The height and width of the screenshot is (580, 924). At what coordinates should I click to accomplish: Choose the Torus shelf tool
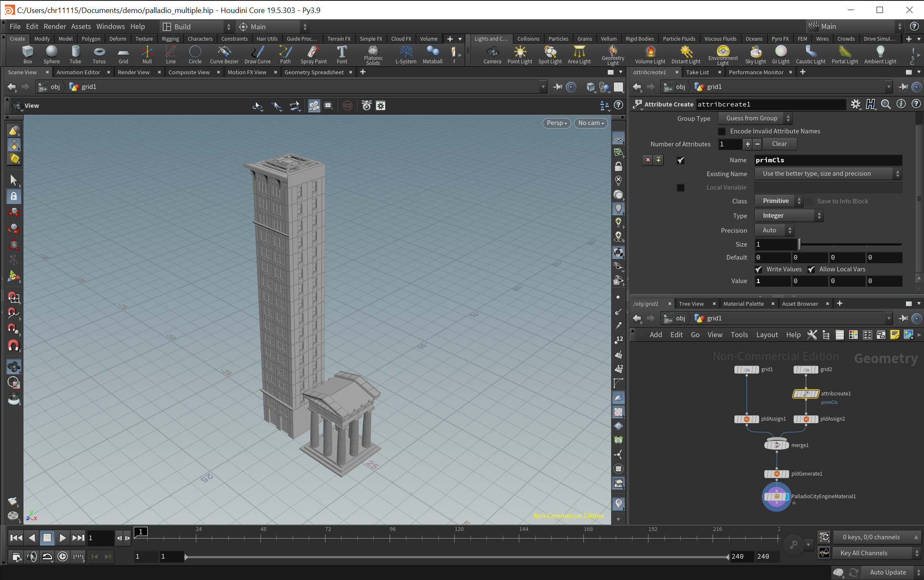point(99,55)
